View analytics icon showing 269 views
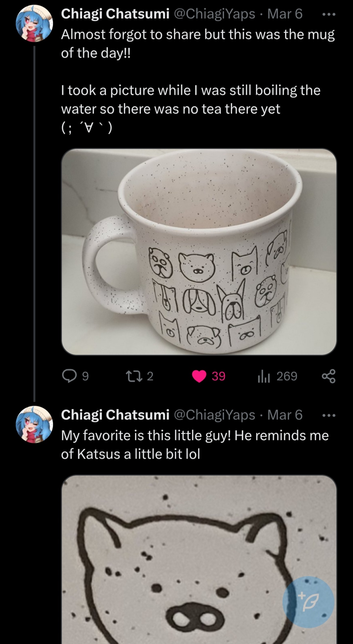Screen dimensions: 353x644 tap(263, 376)
